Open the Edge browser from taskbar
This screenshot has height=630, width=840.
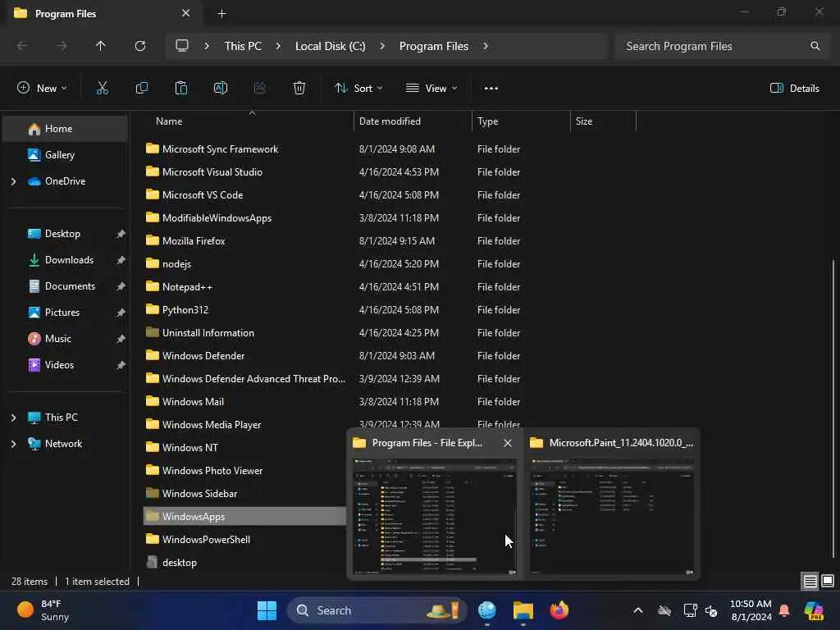point(487,610)
